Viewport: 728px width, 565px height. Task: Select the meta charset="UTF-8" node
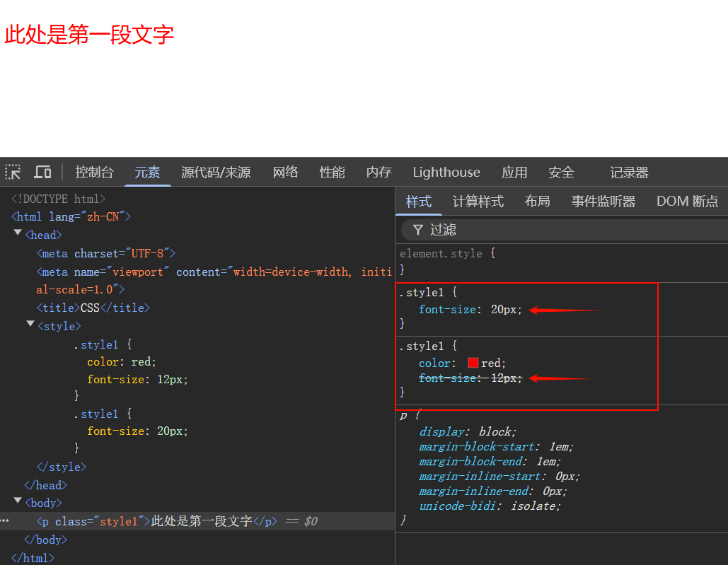coord(106,254)
